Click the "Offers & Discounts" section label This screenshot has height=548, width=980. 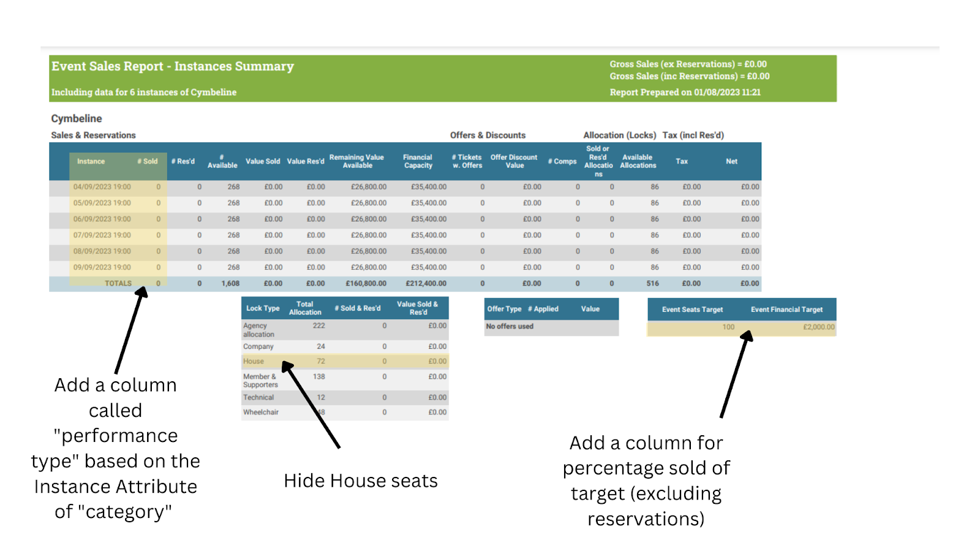pyautogui.click(x=488, y=135)
